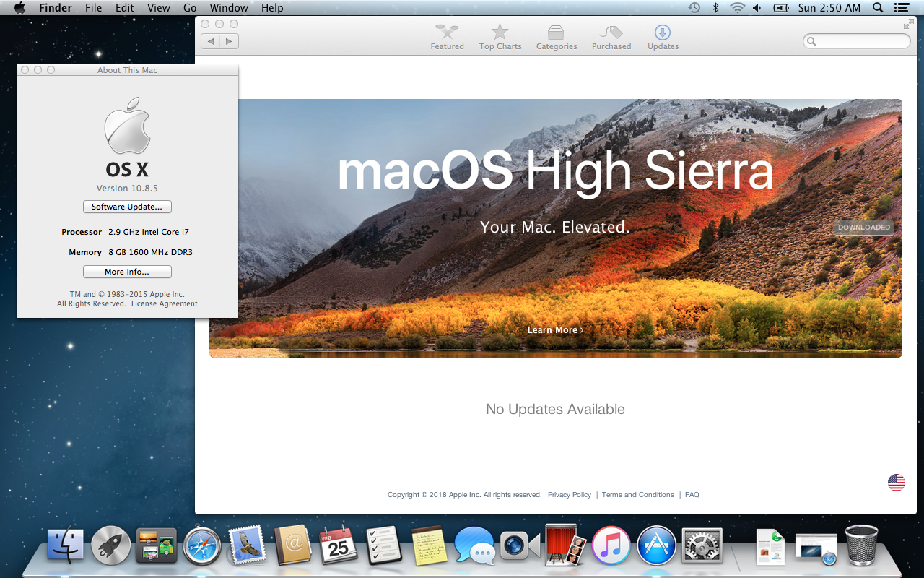The height and width of the screenshot is (578, 924).
Task: Click the "Version 10.8.5" text
Action: [x=127, y=189]
